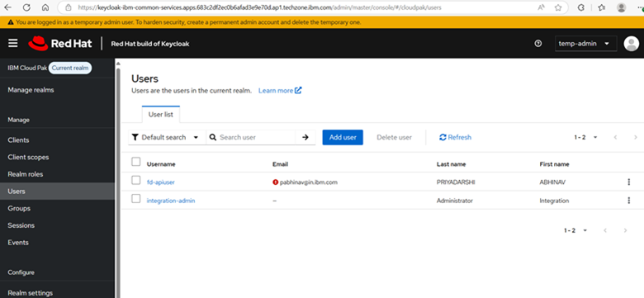Click IBM Cloud Pak realm name

click(27, 69)
